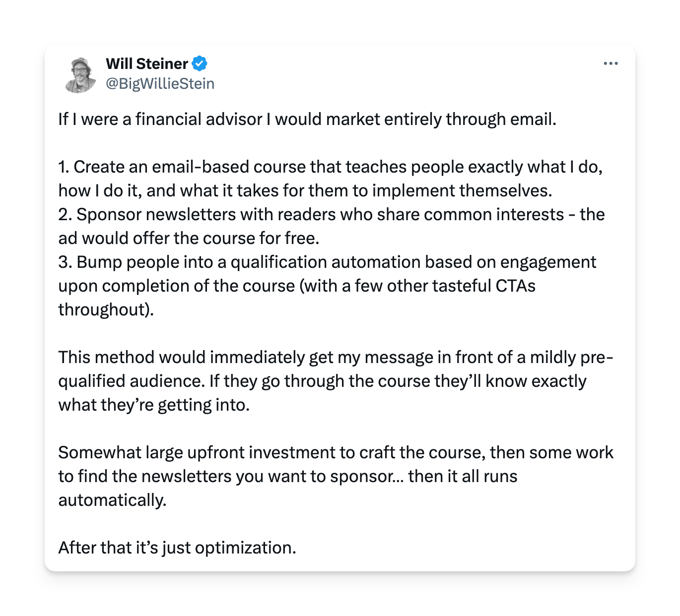Select the "3. Bump people into a qualification" line
The width and height of the screenshot is (680, 616).
(327, 262)
